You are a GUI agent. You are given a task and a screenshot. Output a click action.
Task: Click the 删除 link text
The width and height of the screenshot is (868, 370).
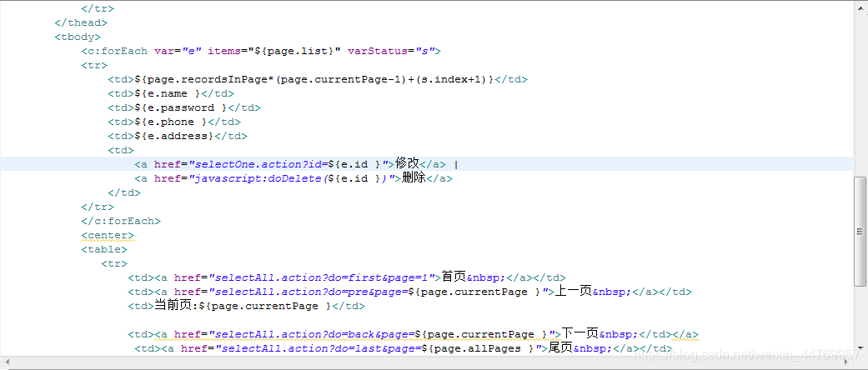(x=414, y=177)
